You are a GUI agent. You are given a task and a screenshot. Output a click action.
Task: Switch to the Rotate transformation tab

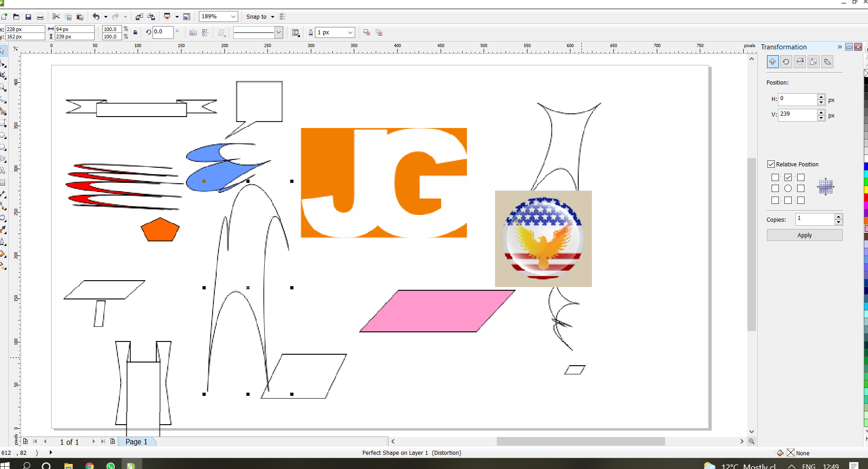pyautogui.click(x=786, y=62)
